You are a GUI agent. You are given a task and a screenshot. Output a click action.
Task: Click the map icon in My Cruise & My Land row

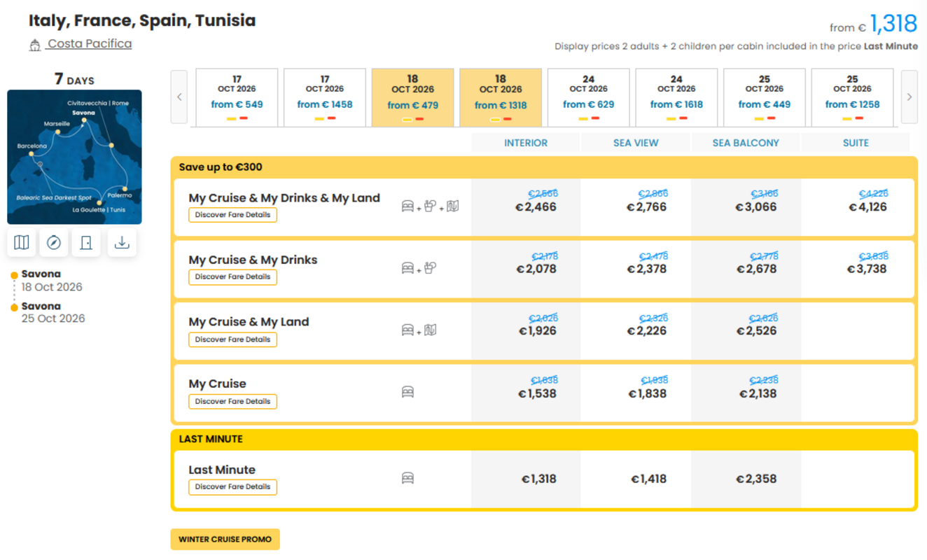[x=431, y=330]
